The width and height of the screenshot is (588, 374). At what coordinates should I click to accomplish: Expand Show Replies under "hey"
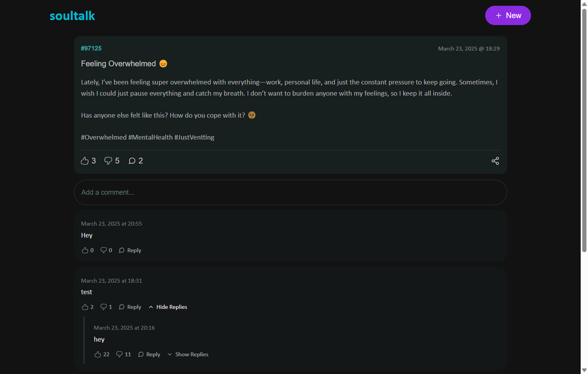188,354
